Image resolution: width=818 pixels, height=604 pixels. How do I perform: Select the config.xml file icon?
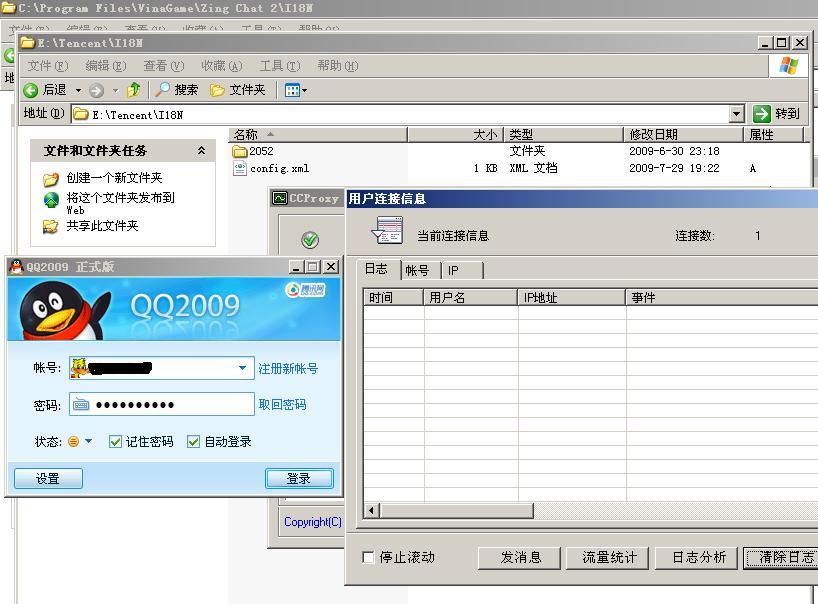point(240,168)
